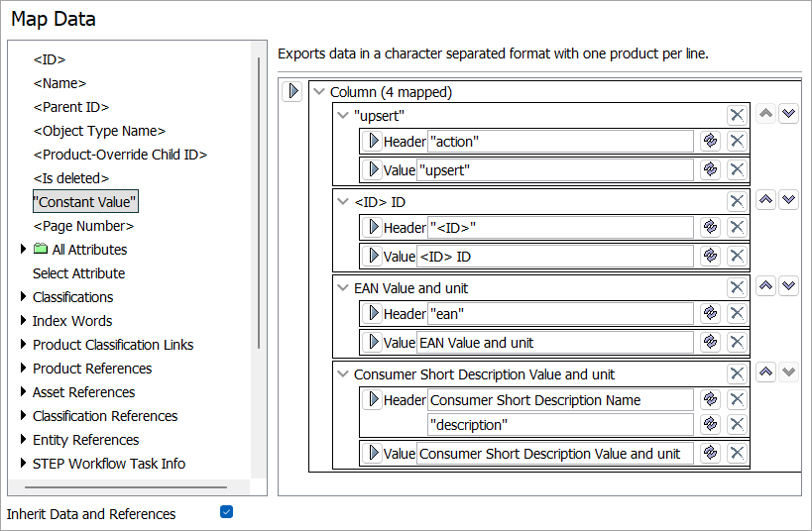Delete the "ean" header entry
The width and height of the screenshot is (812, 531).
pos(737,313)
